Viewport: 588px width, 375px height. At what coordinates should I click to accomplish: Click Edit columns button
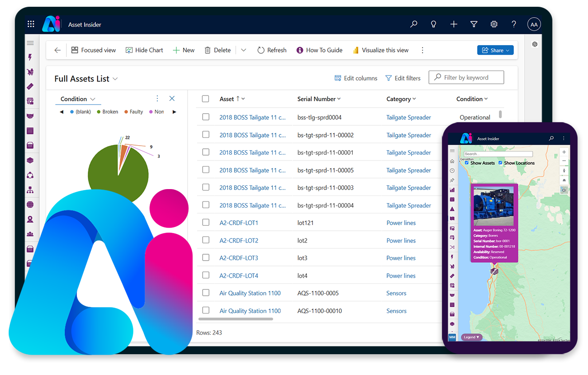356,78
